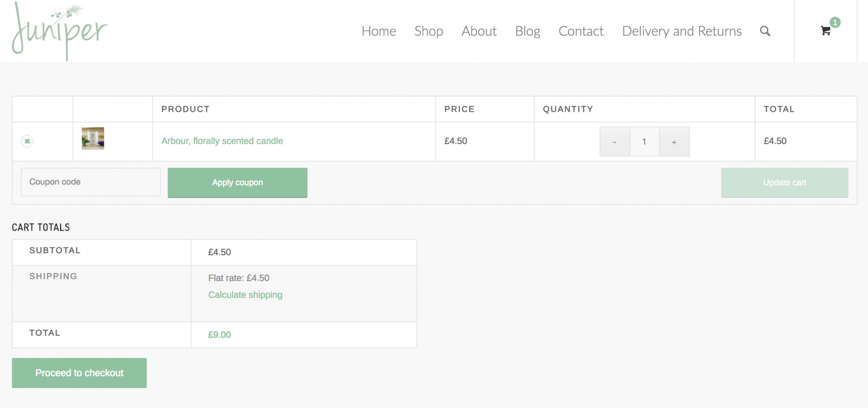Expand the Calculate shipping link
This screenshot has height=408, width=868.
[x=245, y=295]
